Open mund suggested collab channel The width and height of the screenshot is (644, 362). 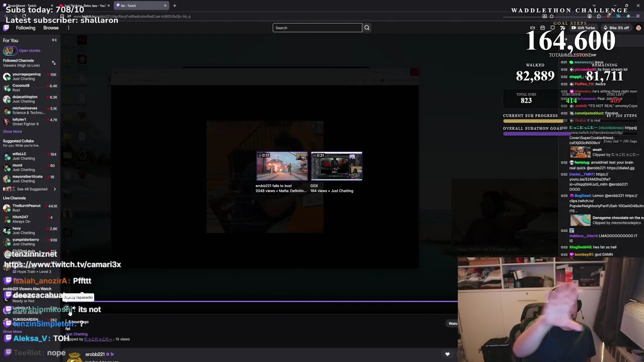[x=30, y=167]
